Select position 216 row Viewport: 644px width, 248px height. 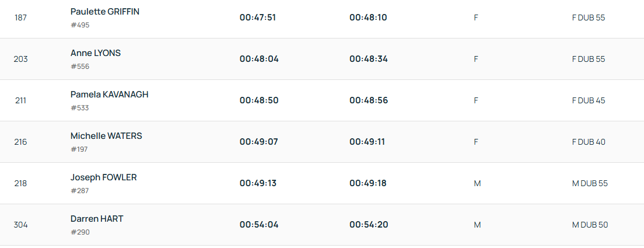pos(21,142)
